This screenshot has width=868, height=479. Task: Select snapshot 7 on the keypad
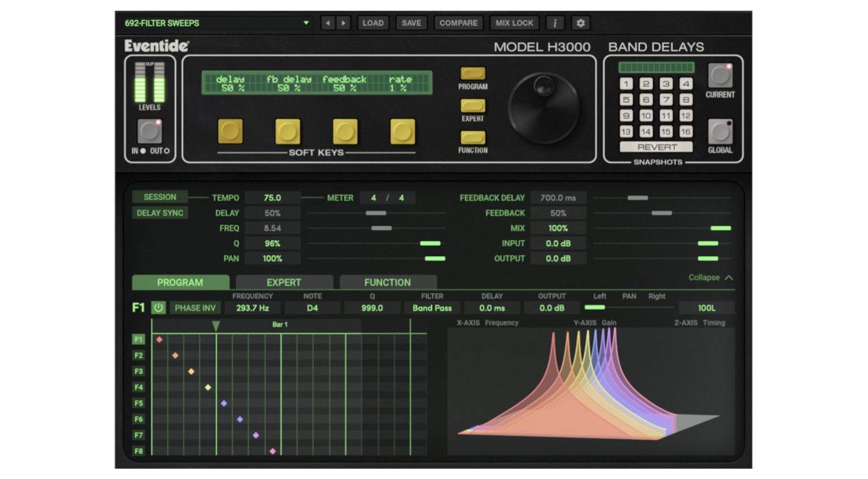666,99
